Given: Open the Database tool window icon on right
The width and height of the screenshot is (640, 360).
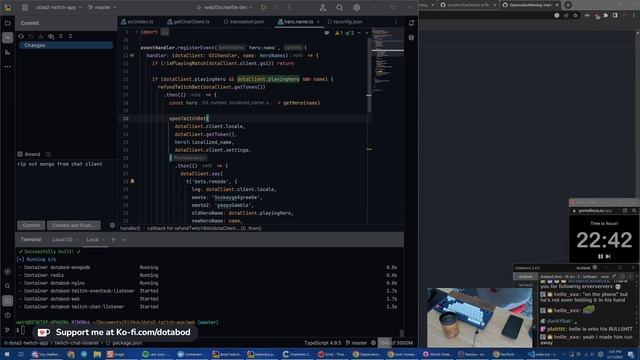Looking at the screenshot, I should (x=411, y=38).
